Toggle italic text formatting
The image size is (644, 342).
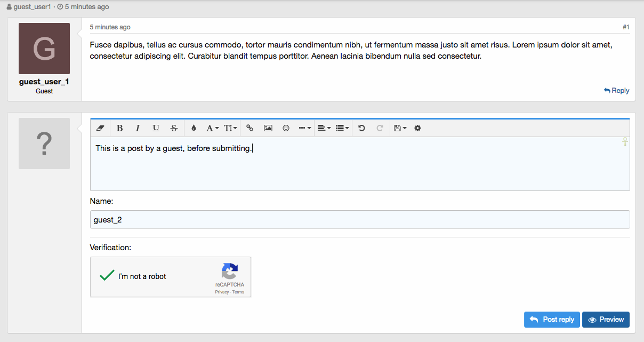click(138, 128)
